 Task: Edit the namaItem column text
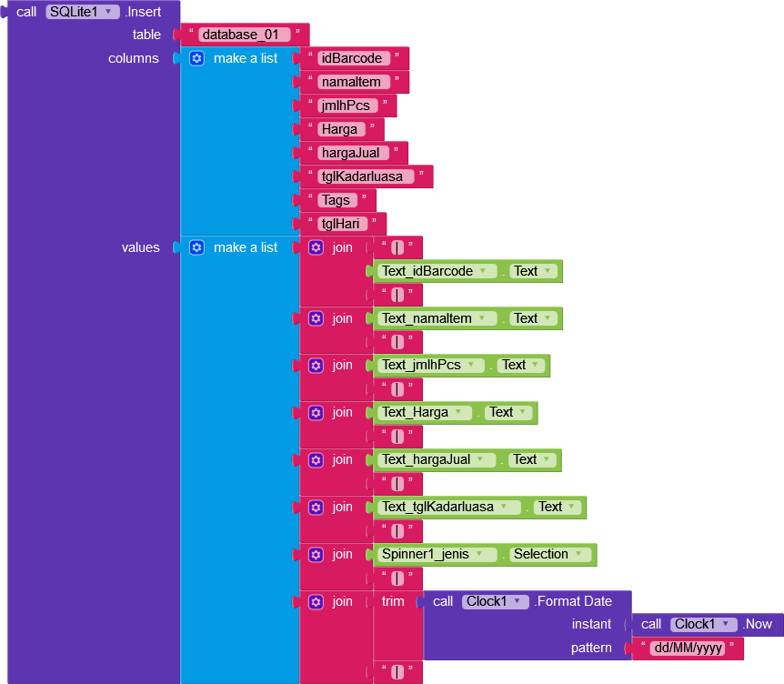(x=354, y=82)
